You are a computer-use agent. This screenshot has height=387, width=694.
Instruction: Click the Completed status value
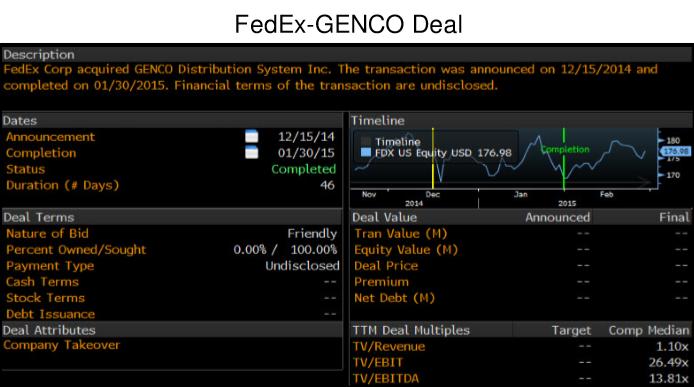pyautogui.click(x=304, y=169)
